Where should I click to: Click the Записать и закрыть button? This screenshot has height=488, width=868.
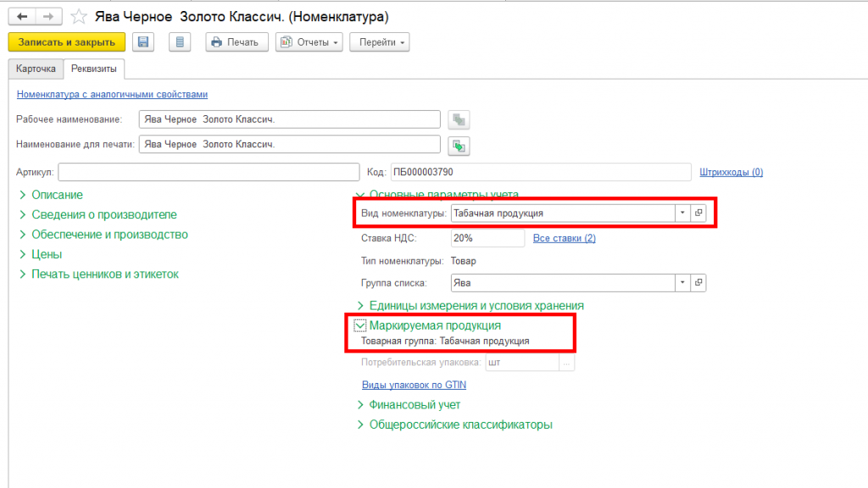tap(66, 42)
